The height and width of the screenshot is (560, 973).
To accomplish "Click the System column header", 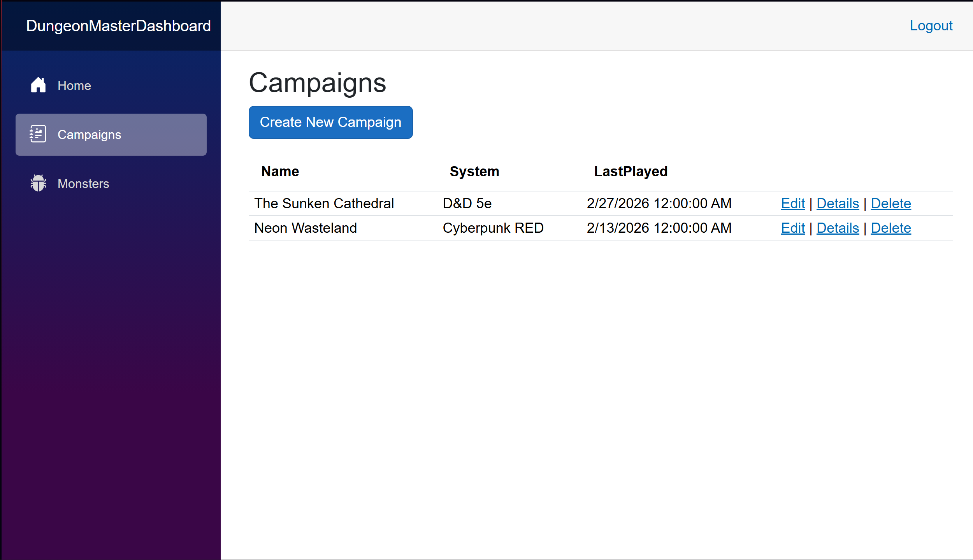I will [x=474, y=171].
